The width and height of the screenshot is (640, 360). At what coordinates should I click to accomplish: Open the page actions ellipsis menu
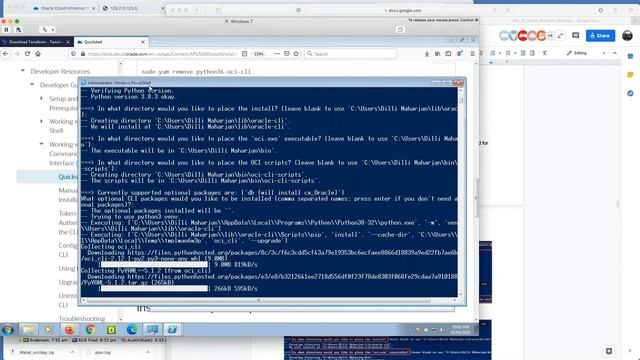coord(277,53)
